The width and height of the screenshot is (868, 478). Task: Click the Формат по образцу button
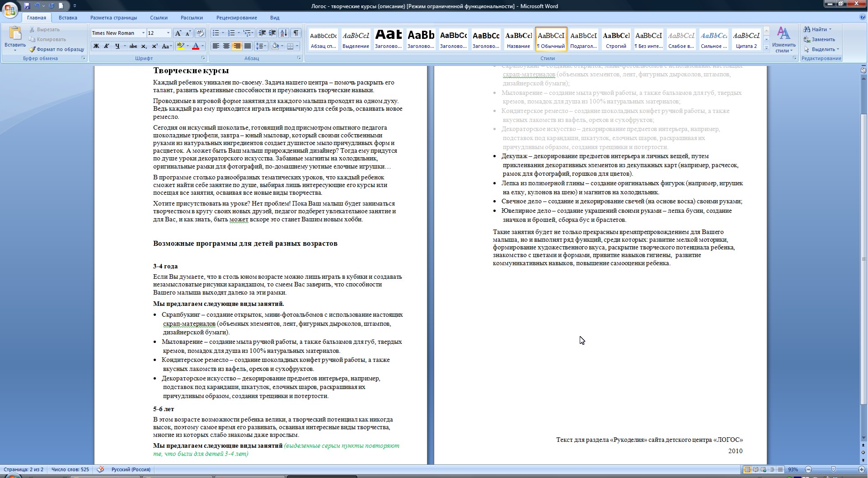[57, 49]
